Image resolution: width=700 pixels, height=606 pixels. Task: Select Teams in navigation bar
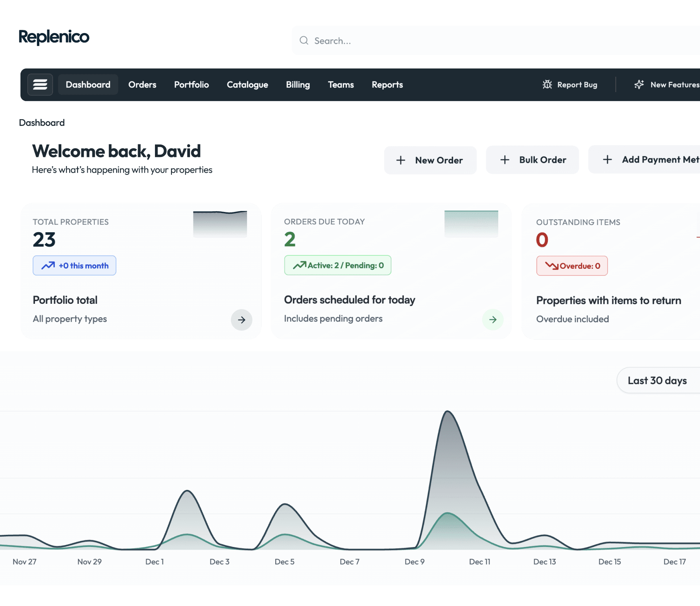pos(341,85)
